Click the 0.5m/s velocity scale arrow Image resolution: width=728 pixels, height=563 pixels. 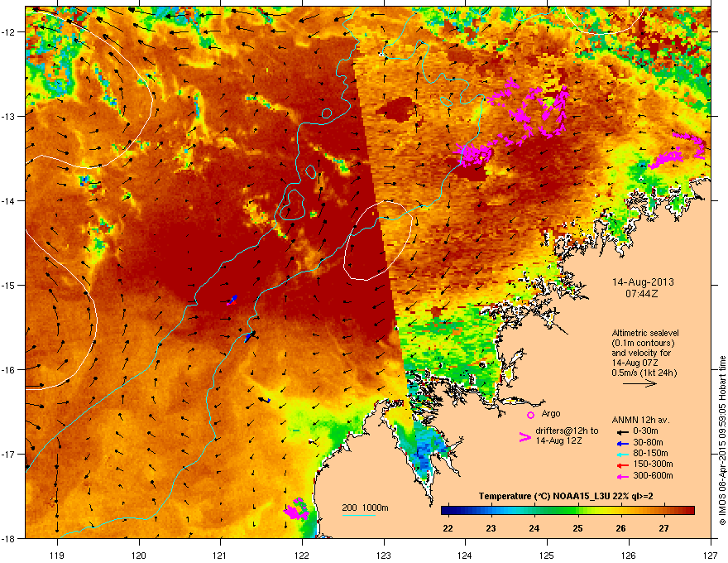[x=639, y=383]
